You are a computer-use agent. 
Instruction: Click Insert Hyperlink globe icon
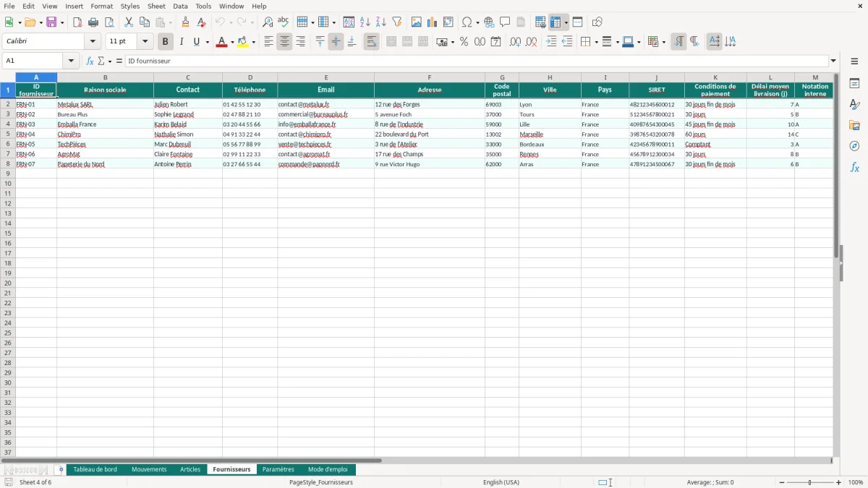coord(489,22)
